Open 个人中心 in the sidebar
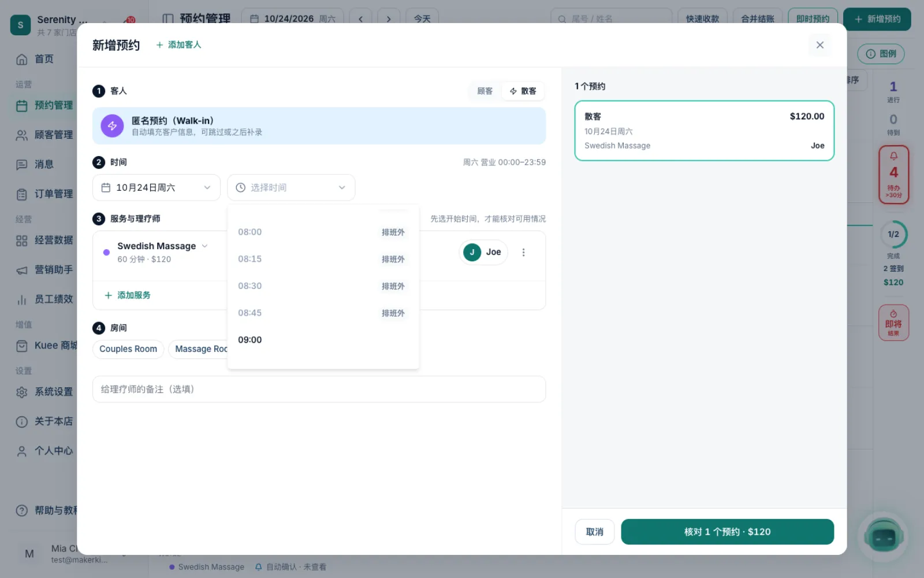Image resolution: width=924 pixels, height=578 pixels. coord(43,451)
